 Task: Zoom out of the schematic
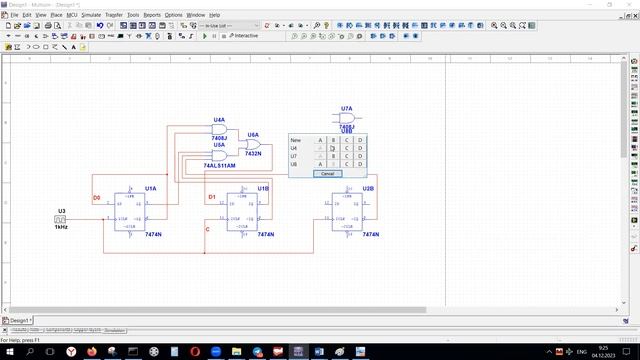(x=503, y=25)
